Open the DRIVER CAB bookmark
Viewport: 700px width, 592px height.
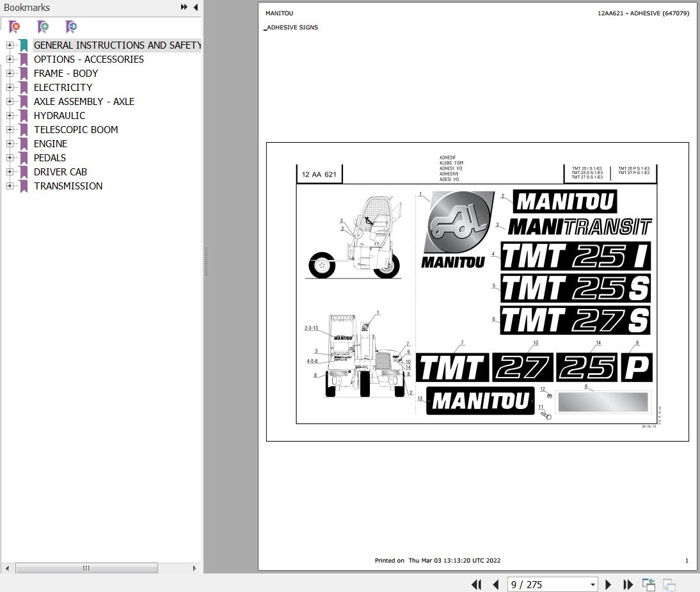(60, 172)
